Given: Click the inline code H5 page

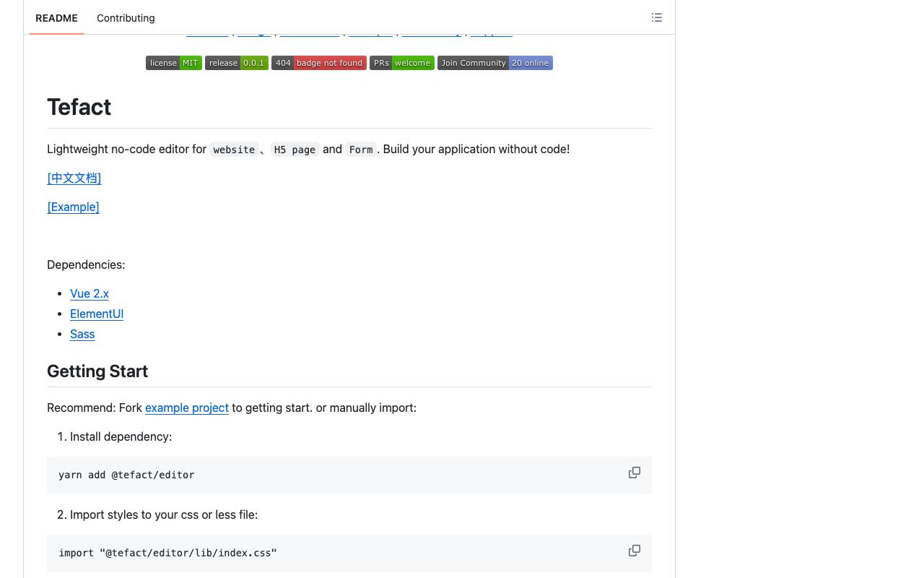Looking at the screenshot, I should click(295, 150).
